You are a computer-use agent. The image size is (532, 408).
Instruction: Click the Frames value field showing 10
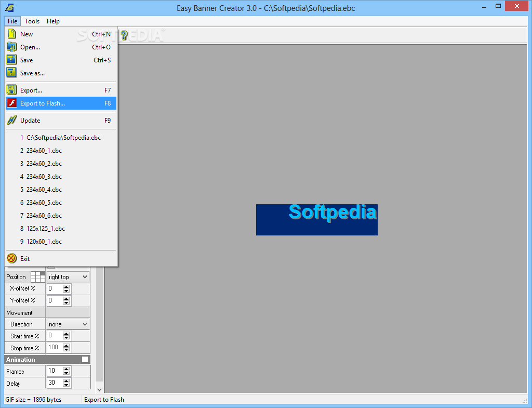click(x=55, y=371)
